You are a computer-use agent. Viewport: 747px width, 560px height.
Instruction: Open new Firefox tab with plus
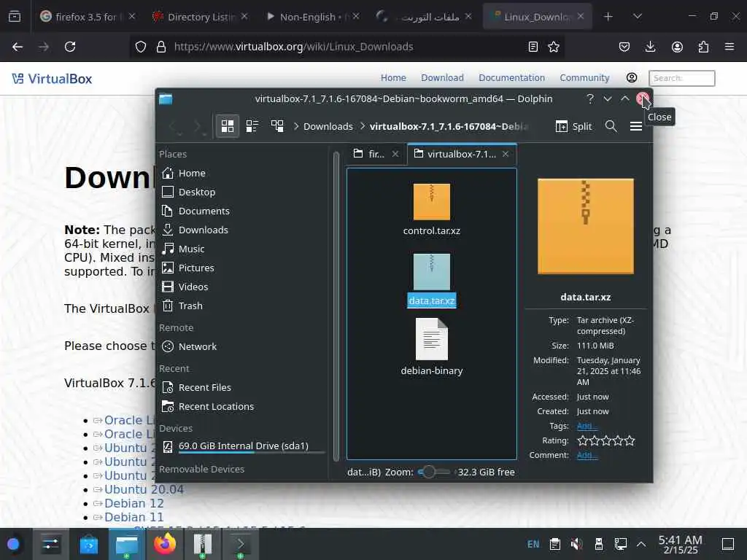click(x=608, y=17)
